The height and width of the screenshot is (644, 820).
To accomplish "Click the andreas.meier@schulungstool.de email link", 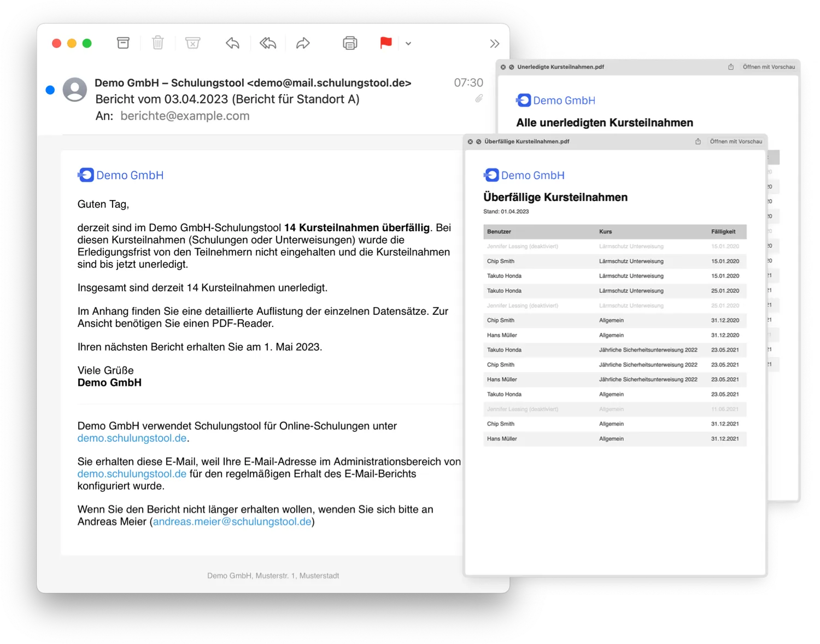I will (232, 522).
